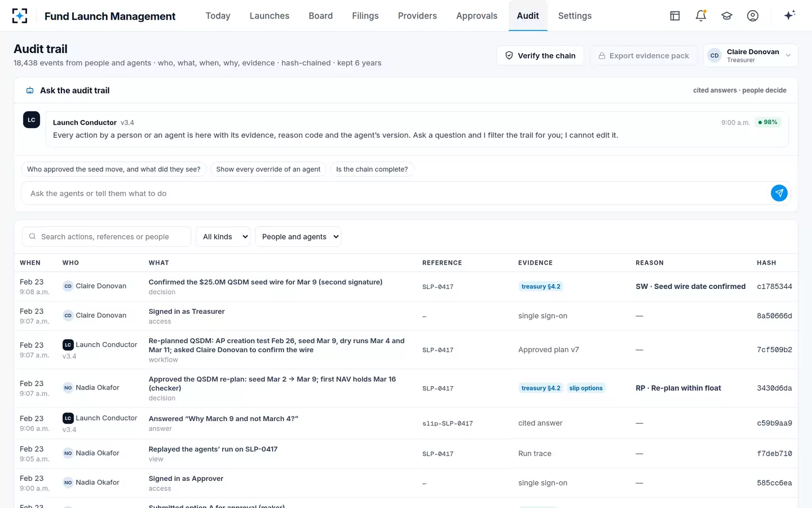The image size is (812, 508).
Task: Open the Filings tab
Action: pyautogui.click(x=365, y=16)
